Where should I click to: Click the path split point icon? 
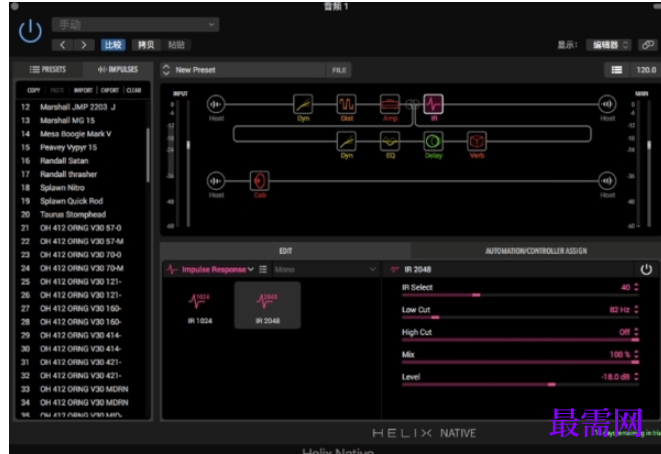pyautogui.click(x=413, y=104)
